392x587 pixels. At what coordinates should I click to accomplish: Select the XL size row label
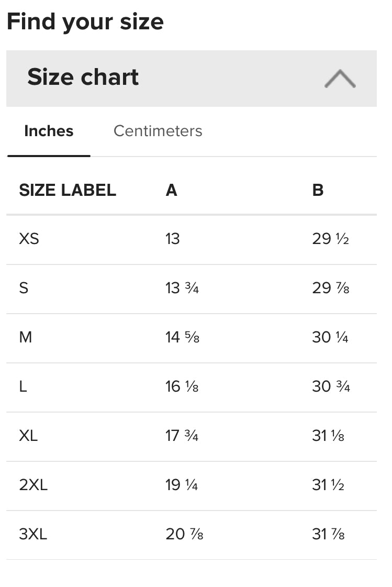(x=28, y=436)
